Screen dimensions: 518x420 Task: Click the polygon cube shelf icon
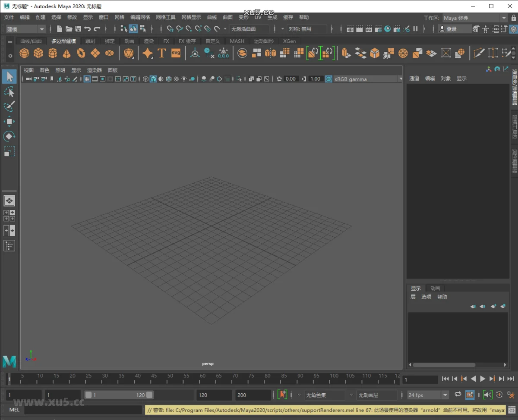[x=38, y=53]
